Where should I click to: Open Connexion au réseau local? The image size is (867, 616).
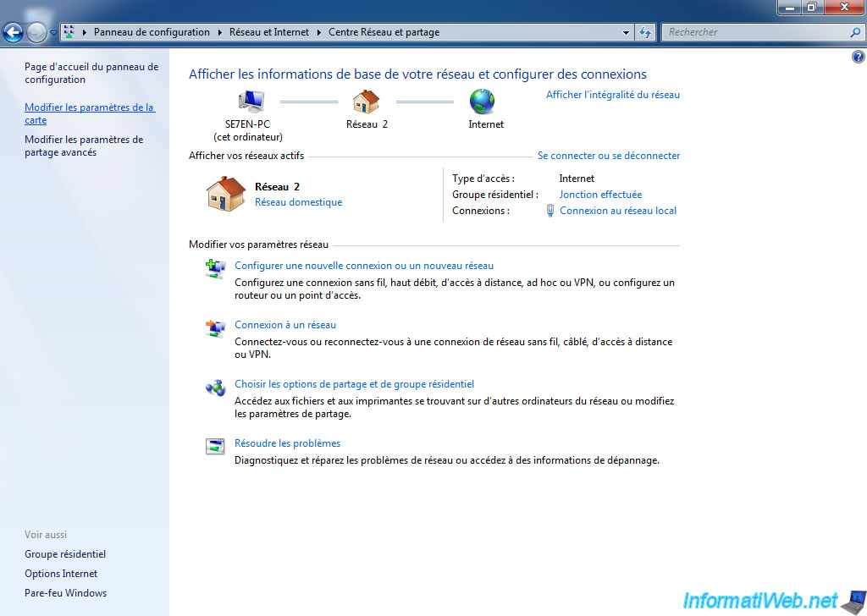618,211
